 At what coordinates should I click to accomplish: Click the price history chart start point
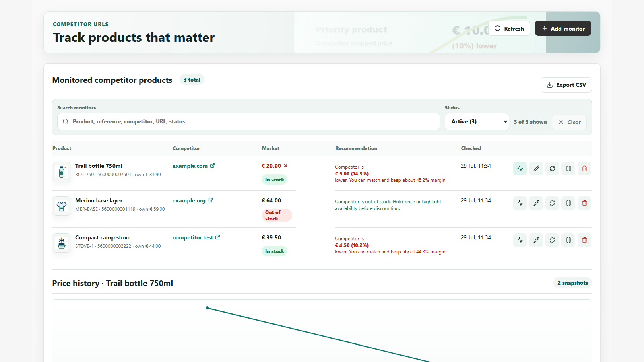coord(207,308)
